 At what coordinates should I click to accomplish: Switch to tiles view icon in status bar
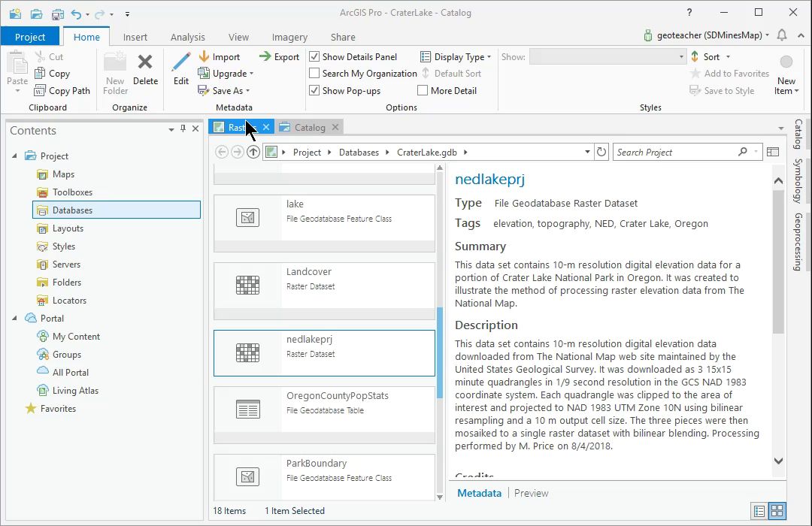tap(777, 511)
